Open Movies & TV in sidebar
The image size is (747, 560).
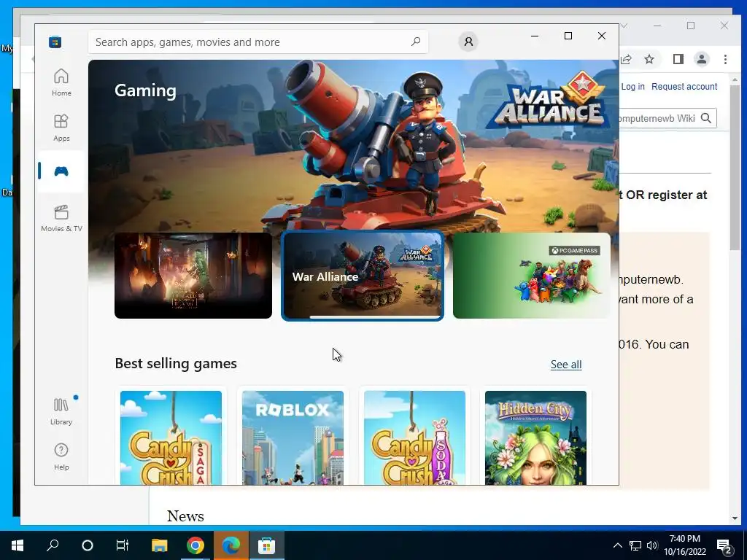click(x=61, y=218)
